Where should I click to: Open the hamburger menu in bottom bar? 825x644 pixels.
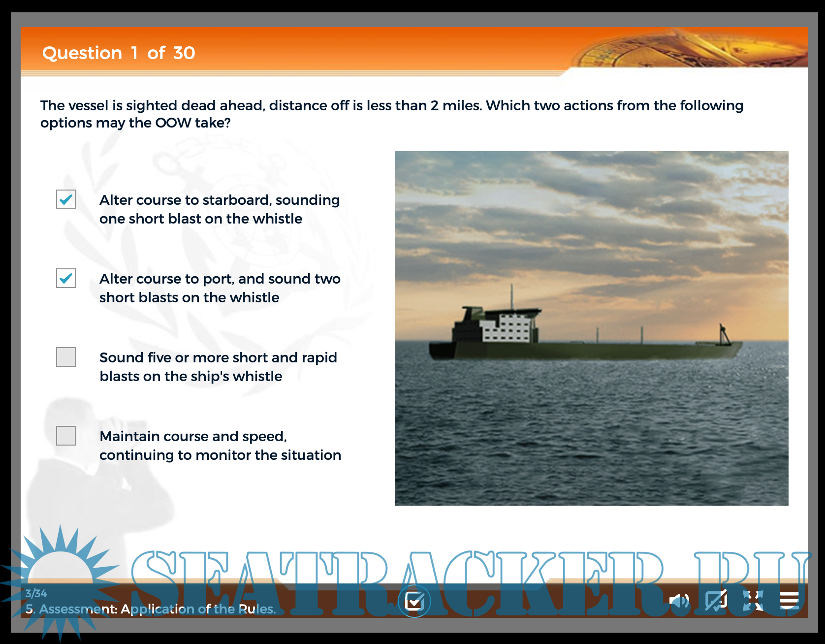[x=789, y=601]
